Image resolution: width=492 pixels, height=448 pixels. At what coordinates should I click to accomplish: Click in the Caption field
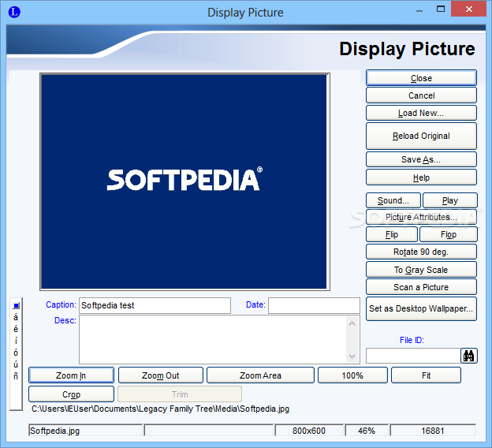(155, 305)
